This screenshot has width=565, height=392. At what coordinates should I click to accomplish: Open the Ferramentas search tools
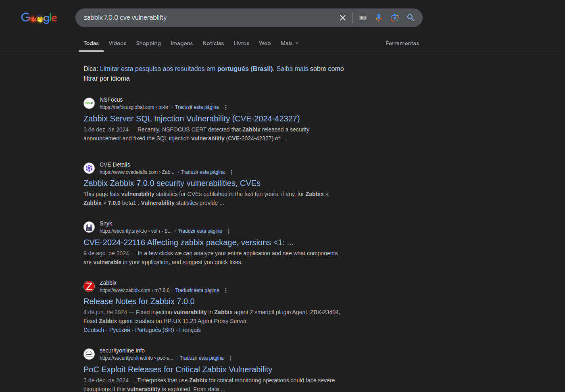[402, 43]
